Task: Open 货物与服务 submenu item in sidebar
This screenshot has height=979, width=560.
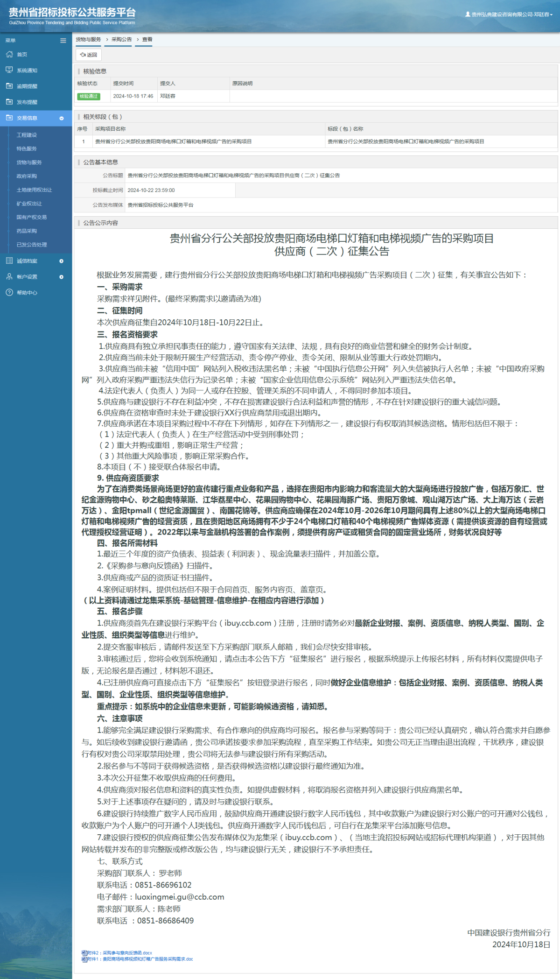Action: pyautogui.click(x=29, y=162)
